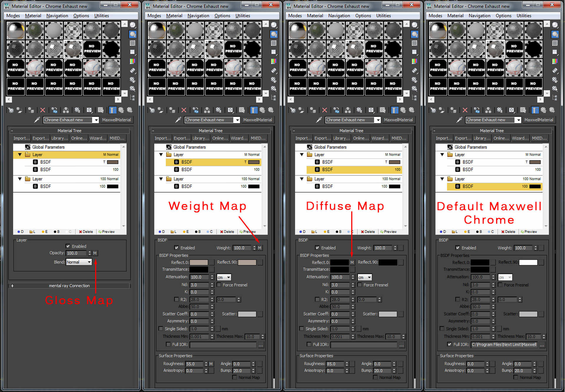Screen dimensions: 565x392
Task: Click Material/Map Navigator icon in rightmost window
Action: (x=555, y=97)
